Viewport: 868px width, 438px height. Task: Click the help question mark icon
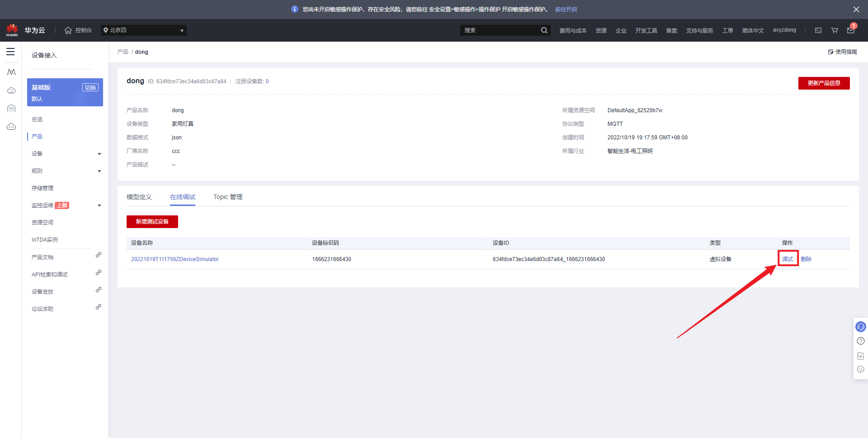(861, 341)
